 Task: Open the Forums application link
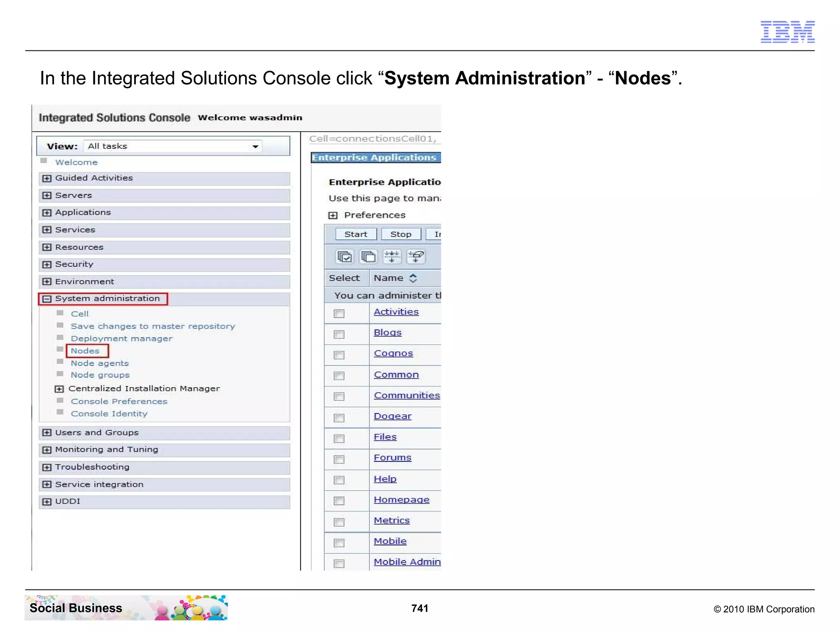(393, 458)
